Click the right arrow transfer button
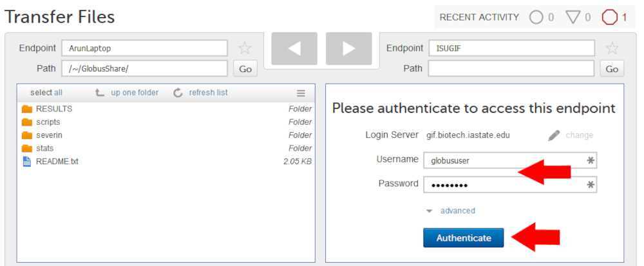Screen dimensions: 644x266 (349, 48)
